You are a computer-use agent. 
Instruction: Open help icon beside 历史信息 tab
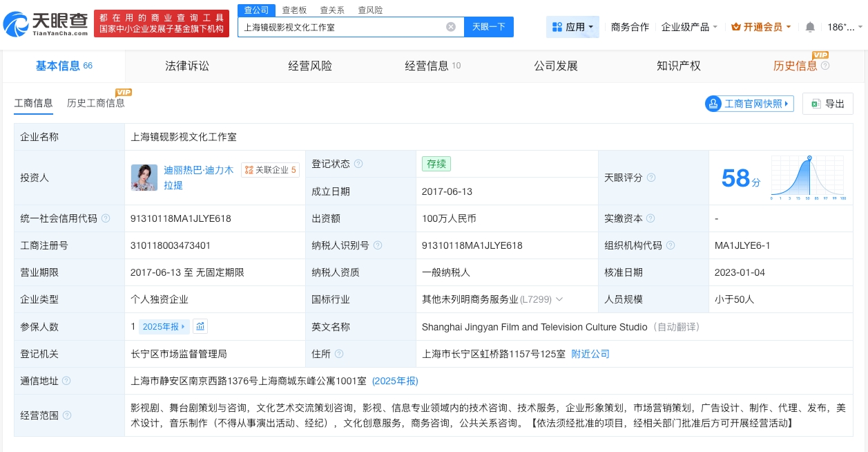click(825, 66)
